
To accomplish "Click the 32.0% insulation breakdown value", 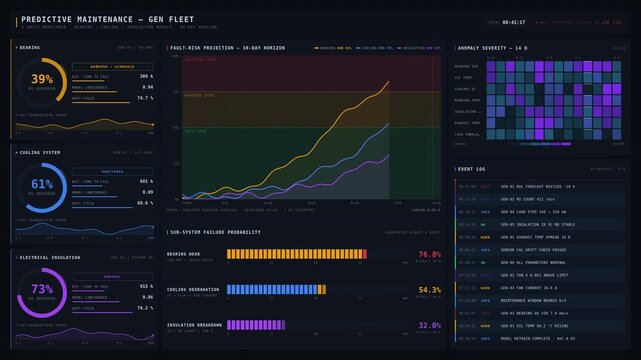I will point(430,326).
